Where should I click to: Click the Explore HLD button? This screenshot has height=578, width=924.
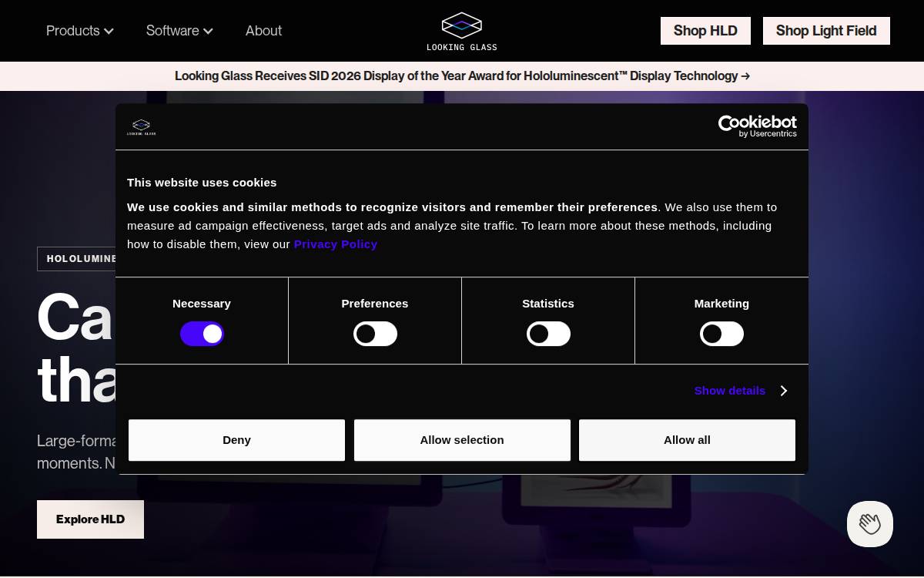tap(90, 519)
